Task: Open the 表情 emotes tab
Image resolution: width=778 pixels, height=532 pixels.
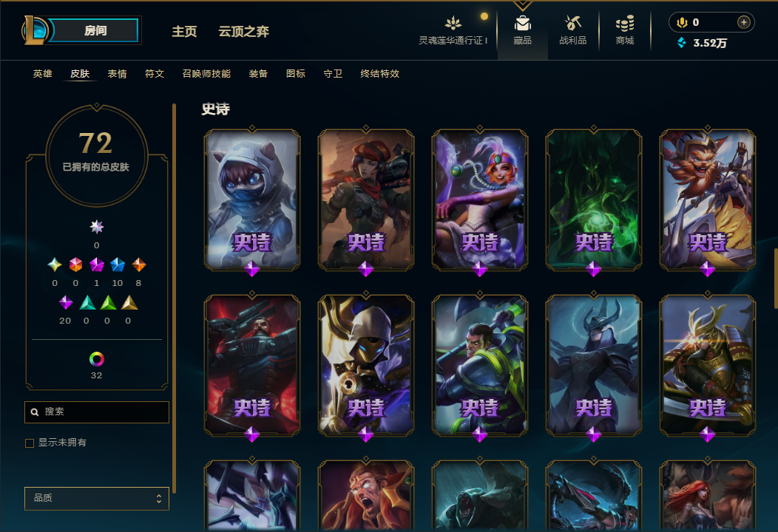Action: [x=117, y=74]
